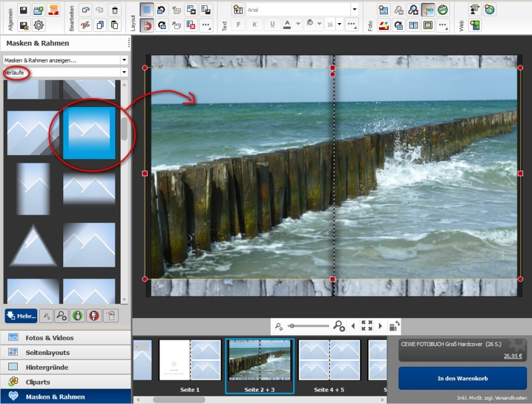Toggle the grid display button in Layout
This screenshot has height=404, width=532.
click(x=147, y=9)
